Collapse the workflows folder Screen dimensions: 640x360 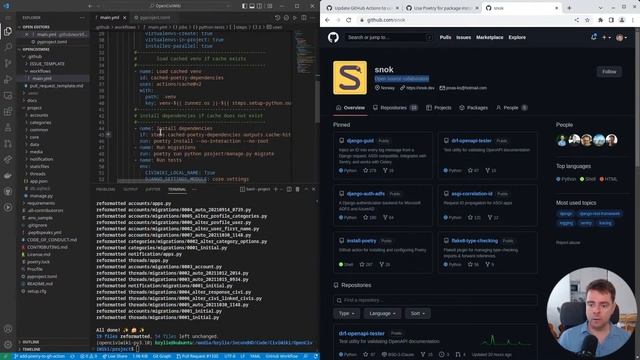(40, 71)
